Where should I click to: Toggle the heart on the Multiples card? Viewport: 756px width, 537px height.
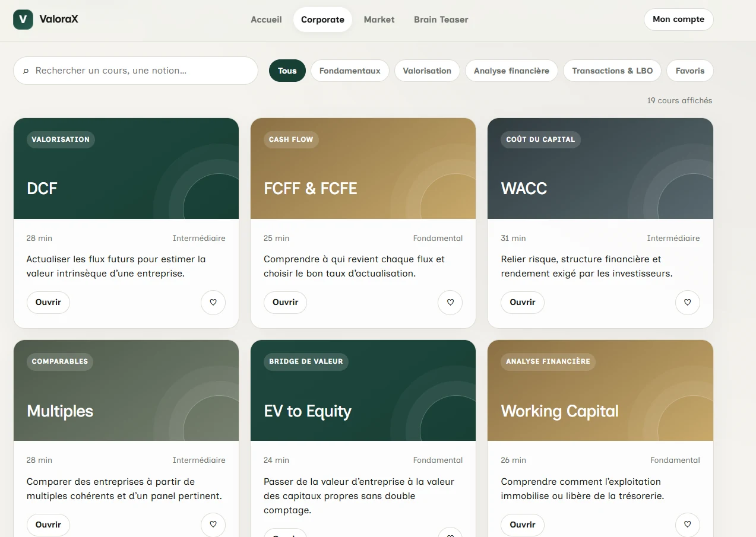click(x=213, y=525)
